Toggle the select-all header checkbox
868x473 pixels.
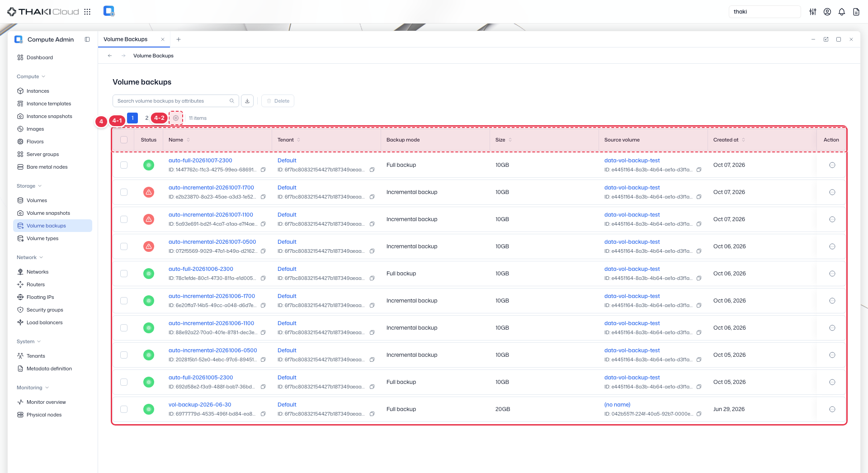point(124,140)
